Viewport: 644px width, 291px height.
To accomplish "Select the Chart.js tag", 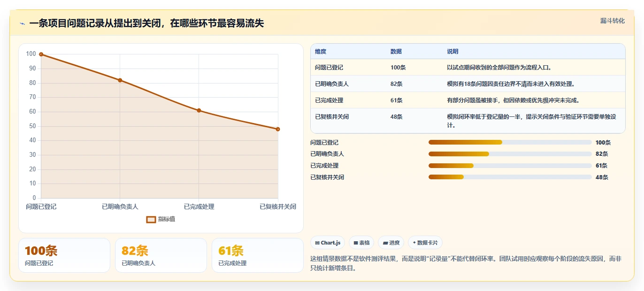I will coord(328,243).
